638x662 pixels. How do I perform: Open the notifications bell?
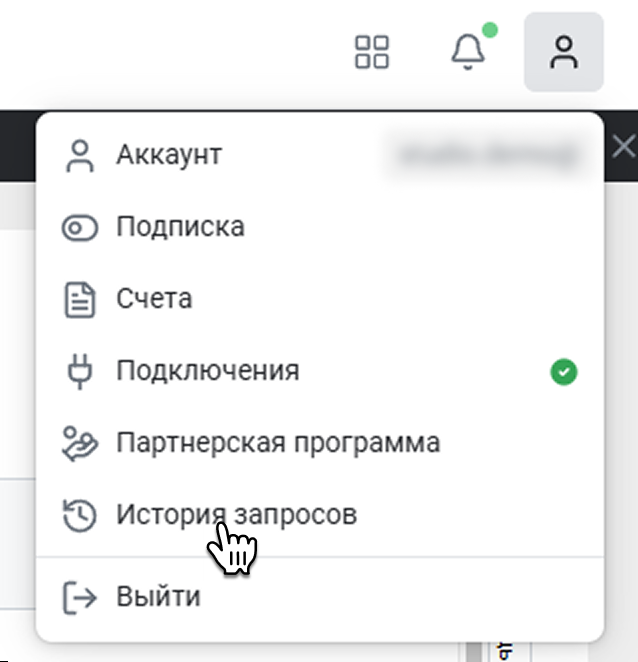[x=467, y=52]
